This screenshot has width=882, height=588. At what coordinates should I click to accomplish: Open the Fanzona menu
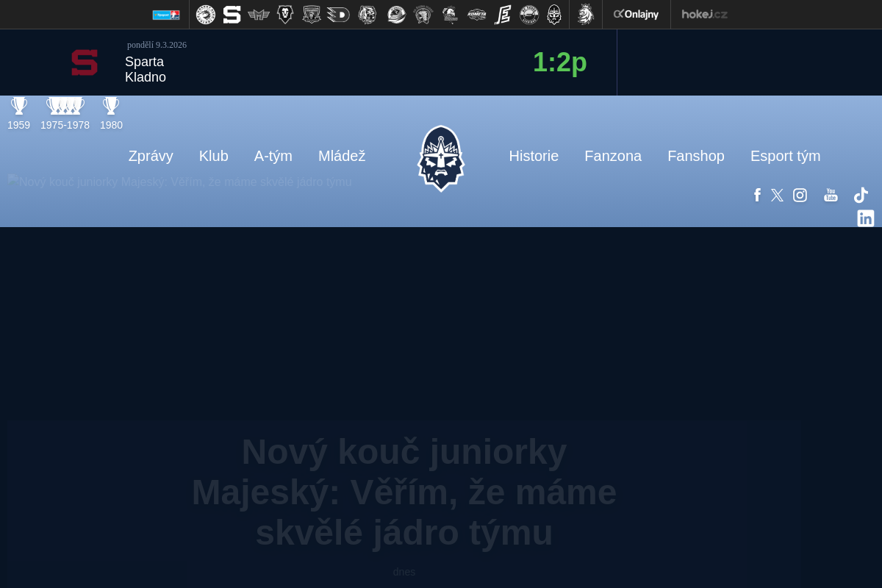[613, 156]
